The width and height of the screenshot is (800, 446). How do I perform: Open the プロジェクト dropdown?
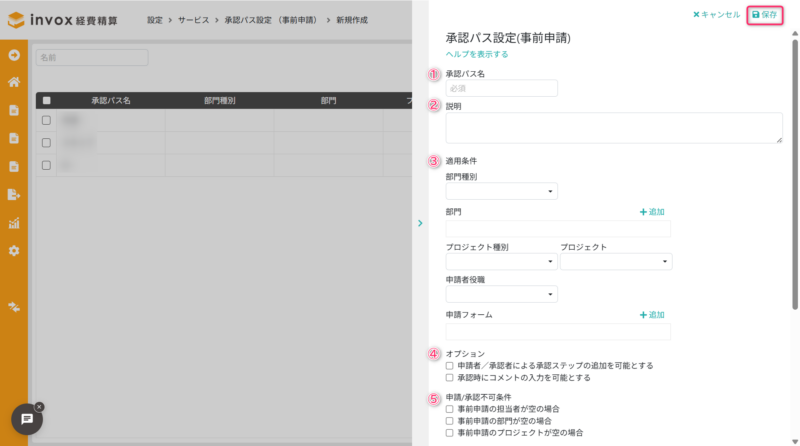(616, 262)
